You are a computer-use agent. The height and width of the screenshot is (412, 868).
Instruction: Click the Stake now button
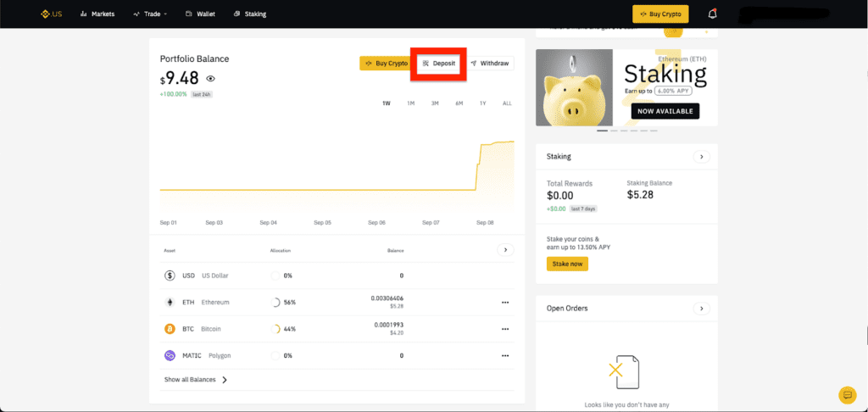(567, 264)
